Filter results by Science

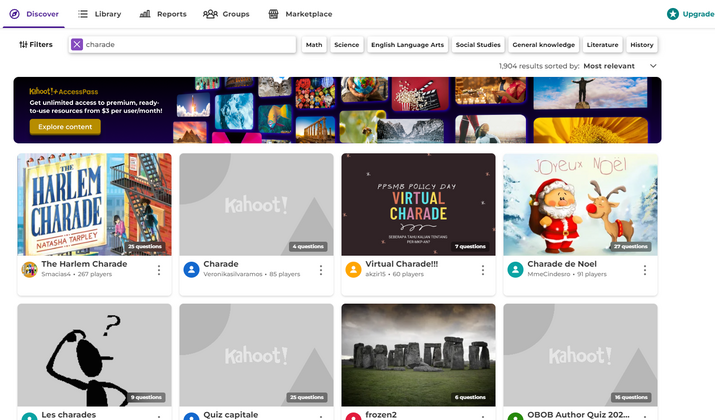click(347, 45)
